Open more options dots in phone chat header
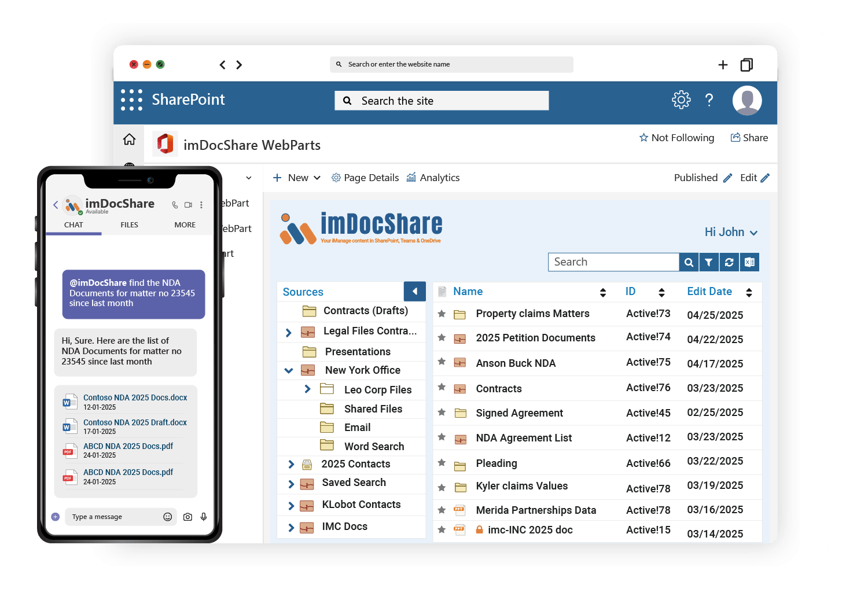Screen dimensions: 868x589 [x=201, y=205]
